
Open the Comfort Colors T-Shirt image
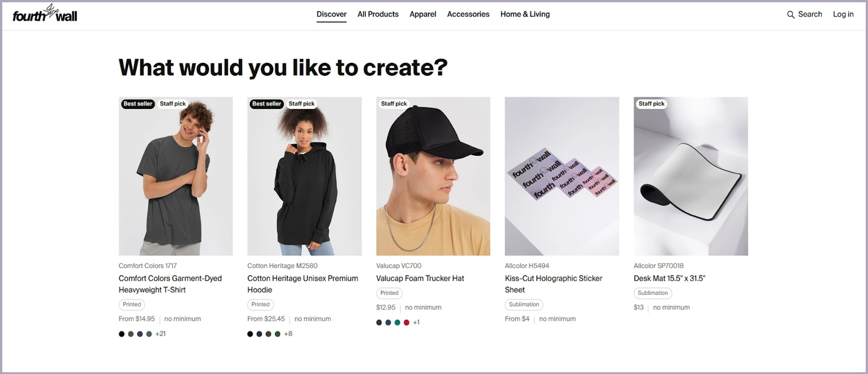tap(176, 176)
